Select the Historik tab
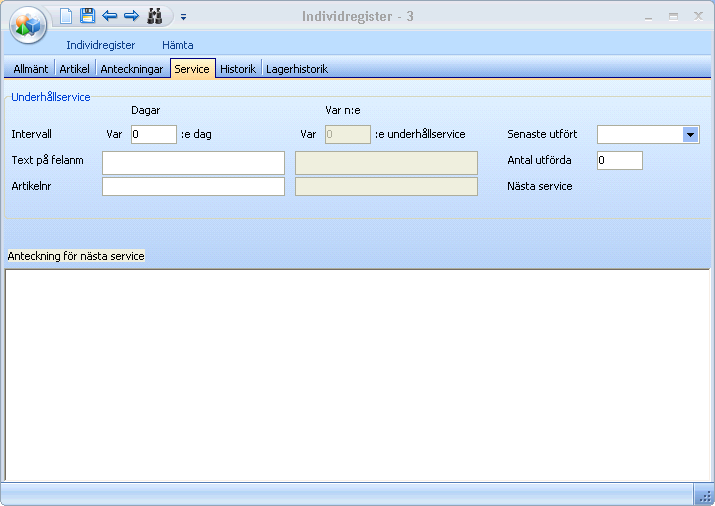715x506 pixels. [238, 69]
